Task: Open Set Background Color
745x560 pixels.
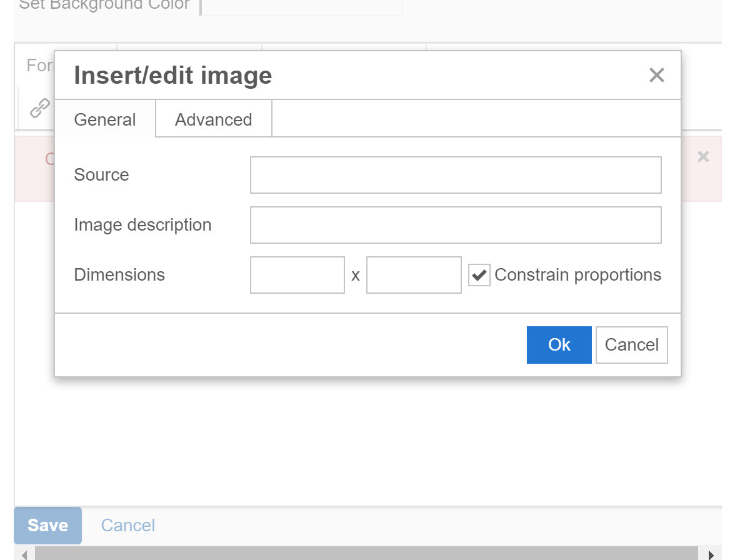Action: (x=104, y=5)
